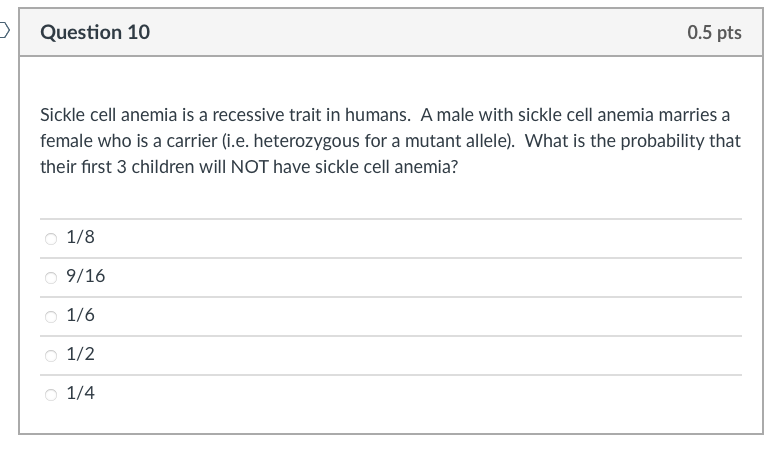Viewport: 780px width, 456px height.
Task: Select the 1/4 radio circle
Action: (x=51, y=395)
